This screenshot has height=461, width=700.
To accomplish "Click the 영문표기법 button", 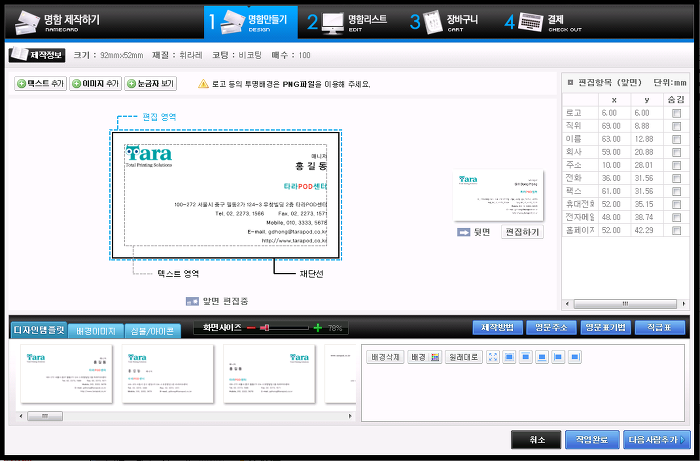I will [x=605, y=328].
